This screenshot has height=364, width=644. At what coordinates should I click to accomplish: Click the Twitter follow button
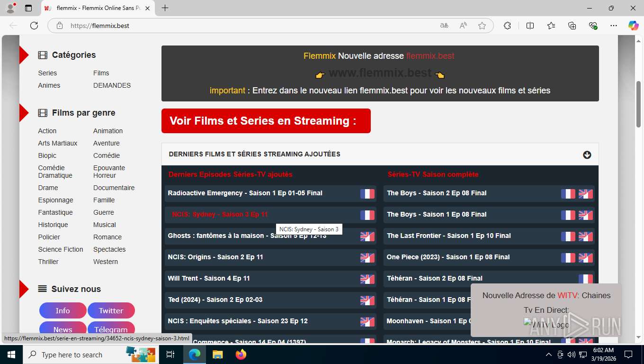click(x=111, y=310)
